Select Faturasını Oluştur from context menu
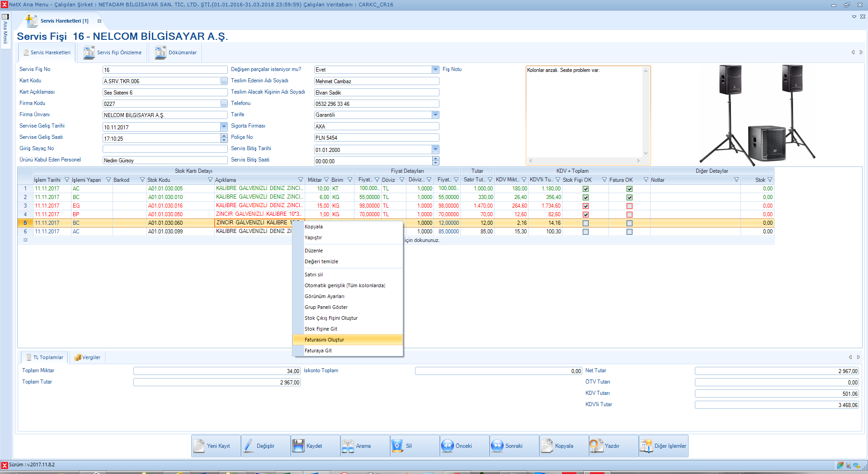 tap(324, 340)
